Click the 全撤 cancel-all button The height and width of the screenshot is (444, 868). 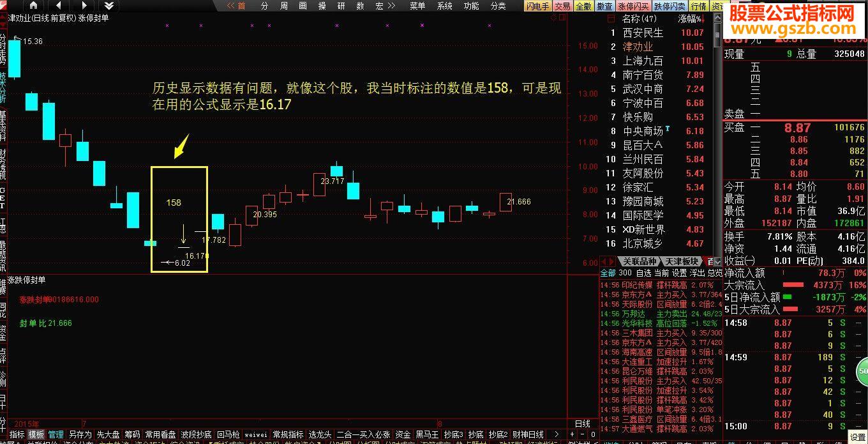pyautogui.click(x=583, y=6)
